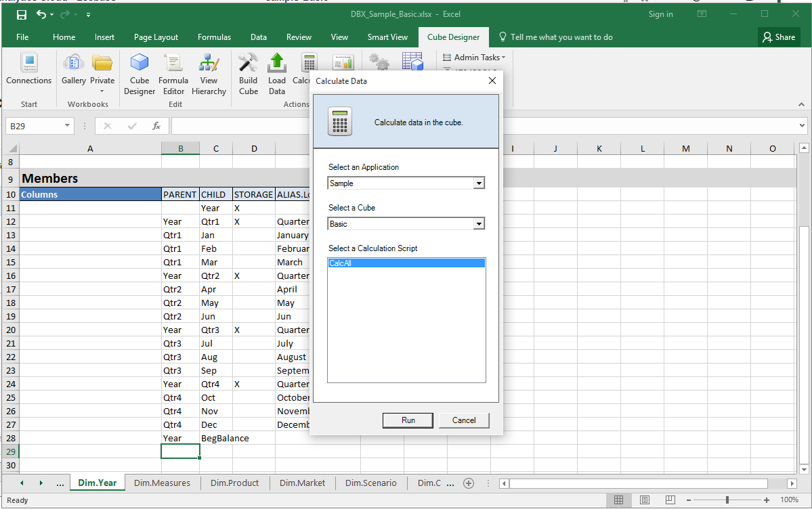This screenshot has height=509, width=812.
Task: Open the Dim.Product sheet tab
Action: [234, 483]
